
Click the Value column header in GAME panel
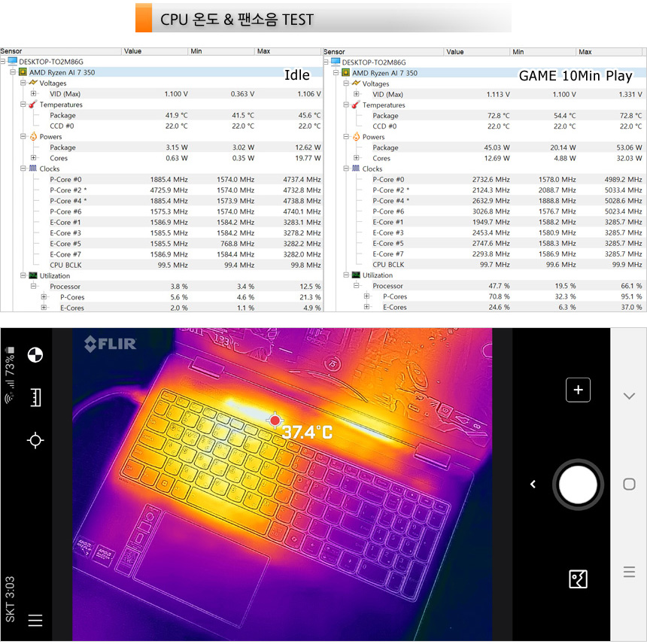[x=455, y=52]
